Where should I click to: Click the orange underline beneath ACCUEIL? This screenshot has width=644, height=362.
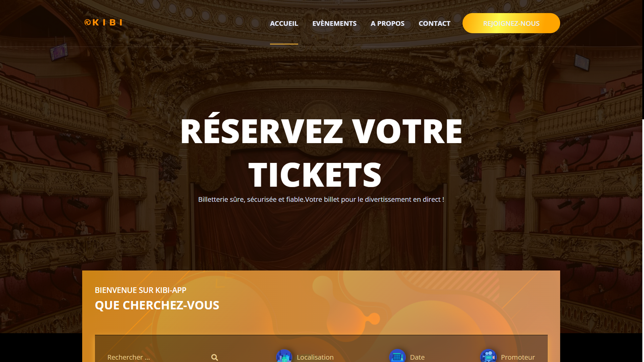point(284,44)
